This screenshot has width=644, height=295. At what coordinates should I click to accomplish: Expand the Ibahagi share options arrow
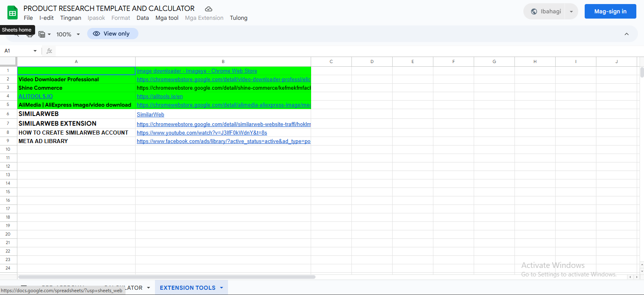point(571,12)
